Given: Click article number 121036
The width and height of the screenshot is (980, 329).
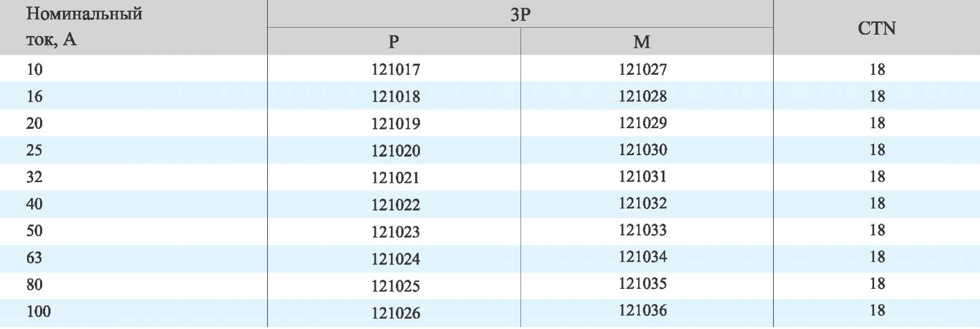Looking at the screenshot, I should coord(643,311).
